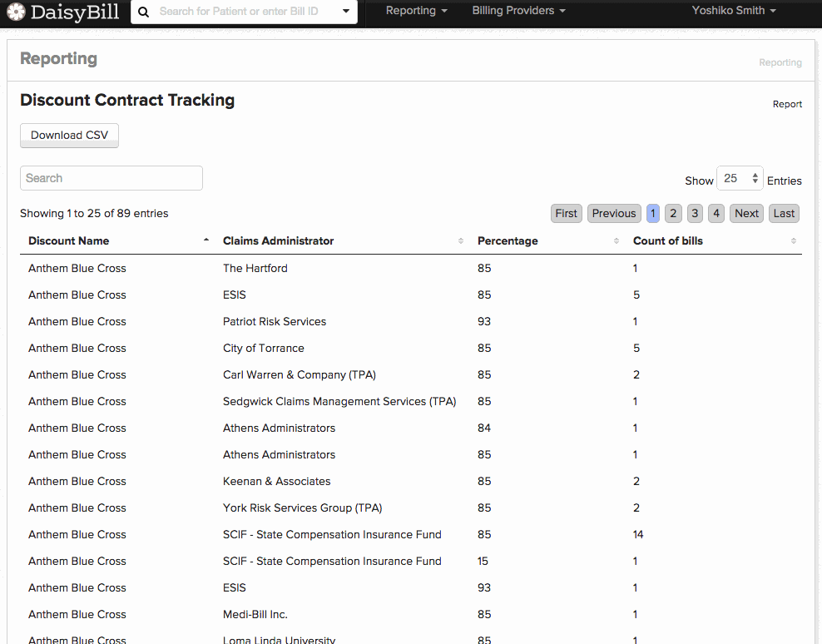Image resolution: width=822 pixels, height=644 pixels.
Task: Click the First page button
Action: pyautogui.click(x=567, y=214)
